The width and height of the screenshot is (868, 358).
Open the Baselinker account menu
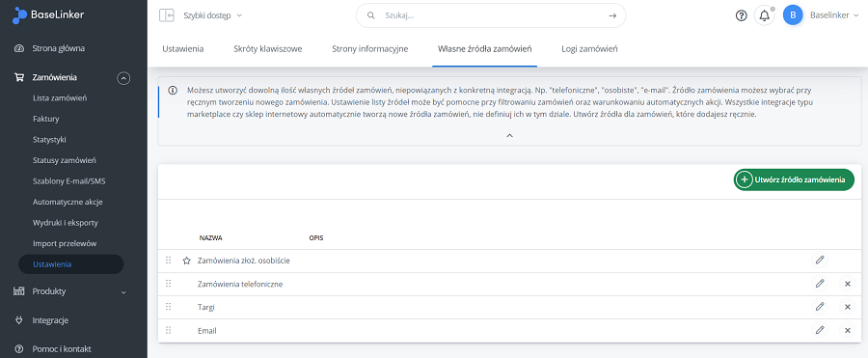point(821,15)
